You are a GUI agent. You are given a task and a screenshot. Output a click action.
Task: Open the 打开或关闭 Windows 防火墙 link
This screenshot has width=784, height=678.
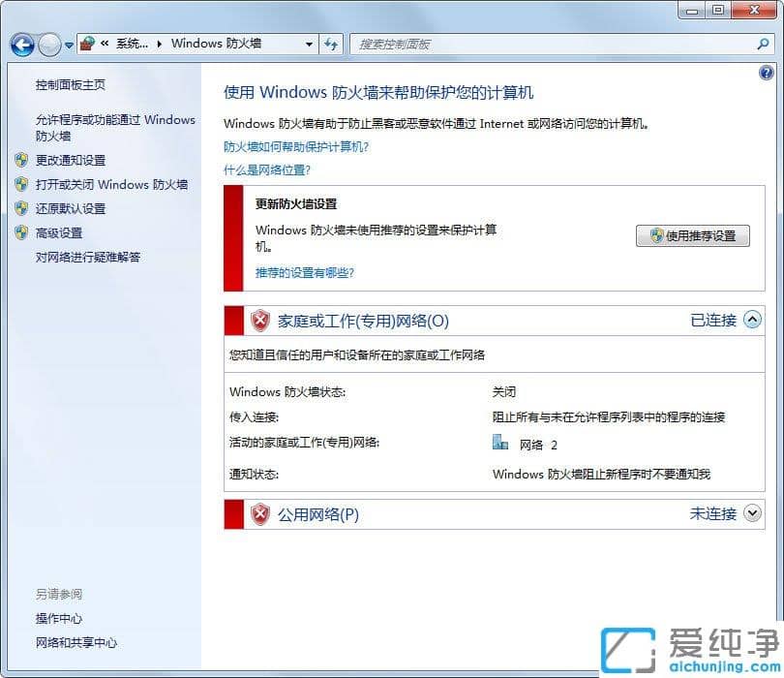[x=111, y=184]
